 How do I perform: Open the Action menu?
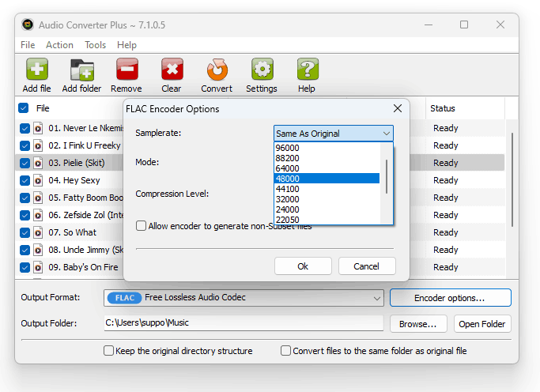(59, 45)
